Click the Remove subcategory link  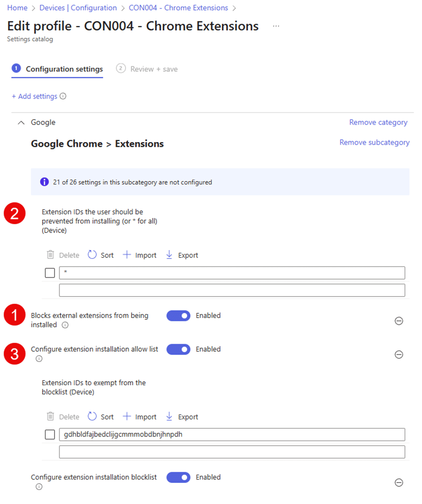pos(374,142)
